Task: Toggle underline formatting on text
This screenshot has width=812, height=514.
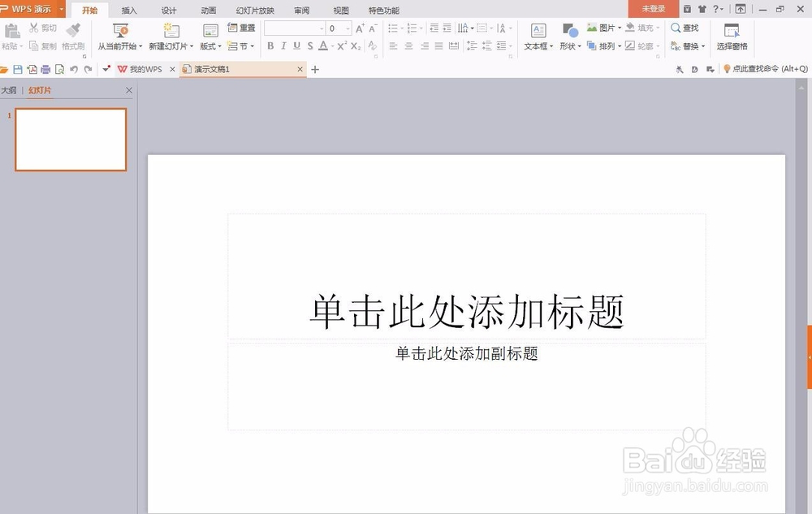Action: [296, 46]
